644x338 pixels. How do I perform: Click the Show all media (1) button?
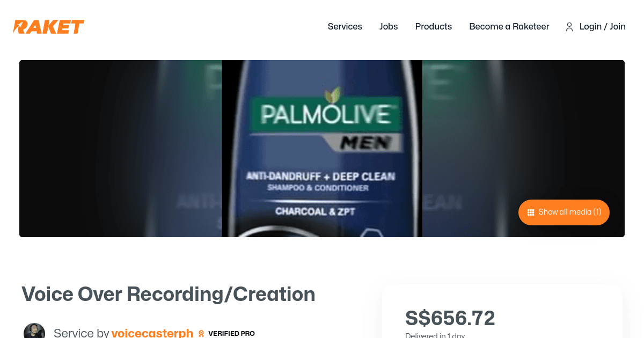pos(564,212)
